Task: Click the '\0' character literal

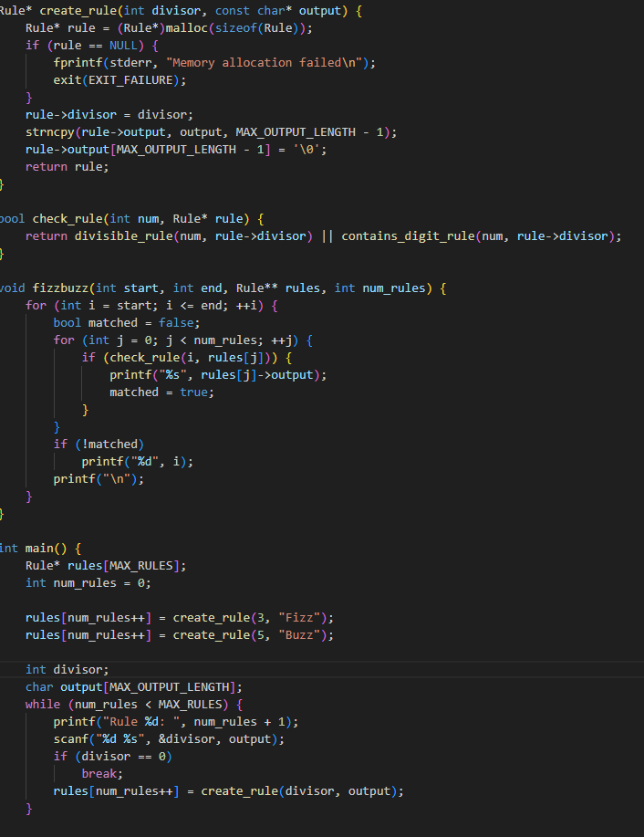Action: tap(306, 150)
